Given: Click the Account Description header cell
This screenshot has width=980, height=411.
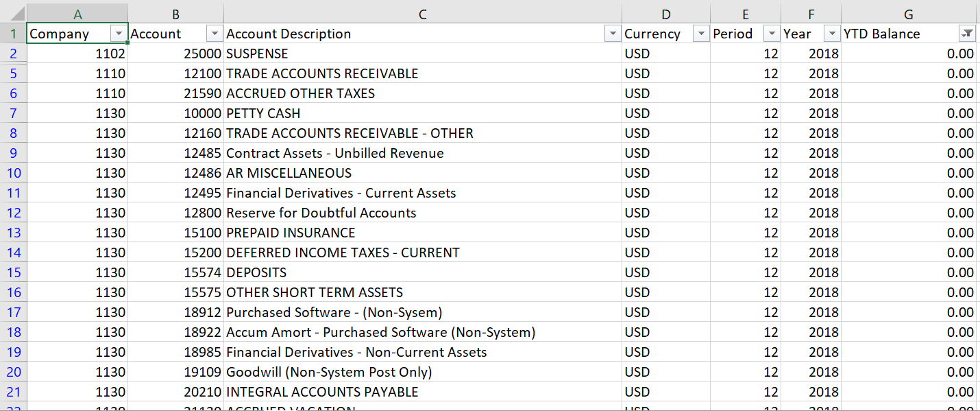Looking at the screenshot, I should click(423, 34).
